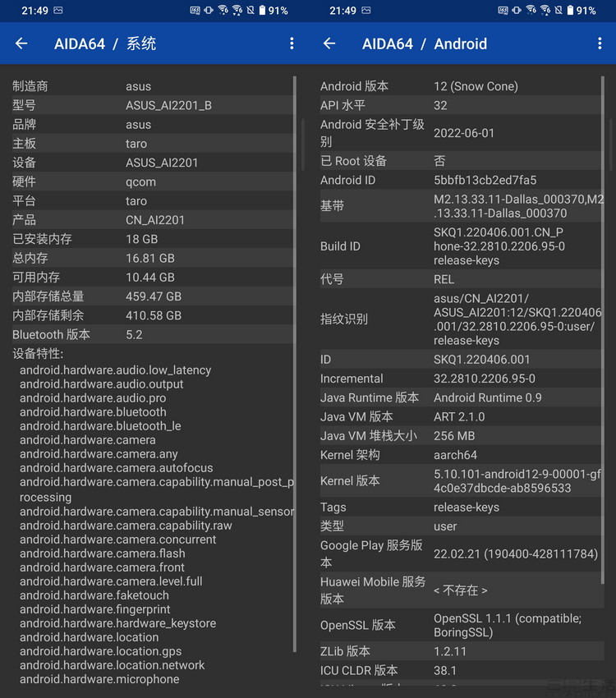Select hardware value qcom
The height and width of the screenshot is (698, 616).
coord(140,181)
